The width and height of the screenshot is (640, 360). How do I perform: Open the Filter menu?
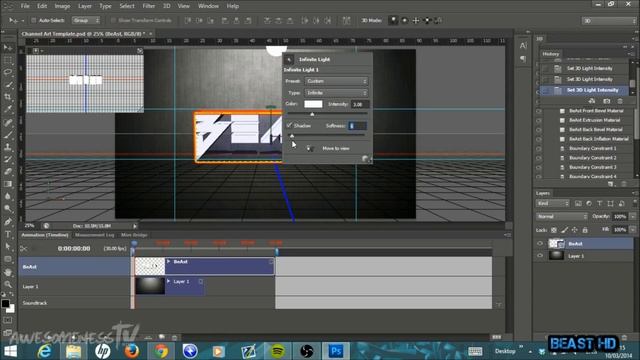[x=149, y=6]
